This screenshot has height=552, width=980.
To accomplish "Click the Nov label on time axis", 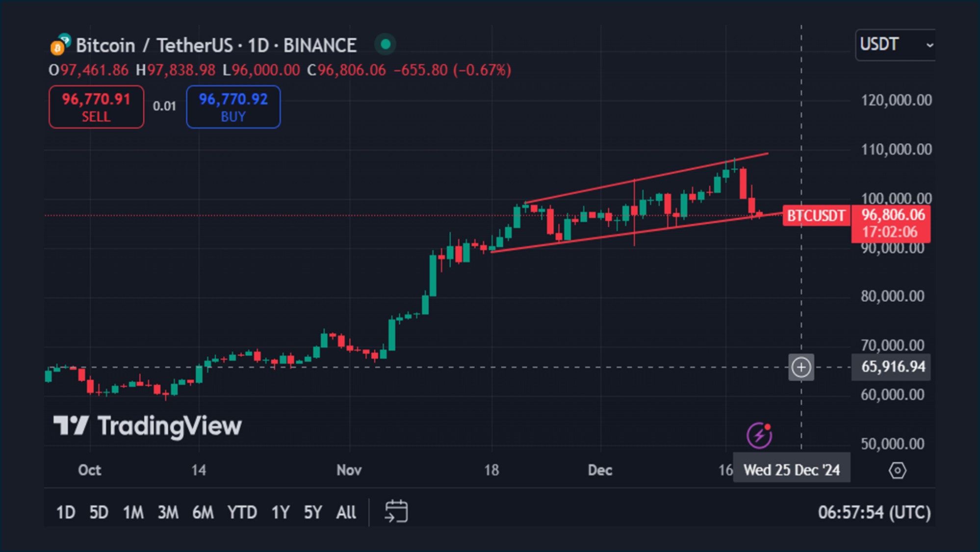I will (349, 470).
